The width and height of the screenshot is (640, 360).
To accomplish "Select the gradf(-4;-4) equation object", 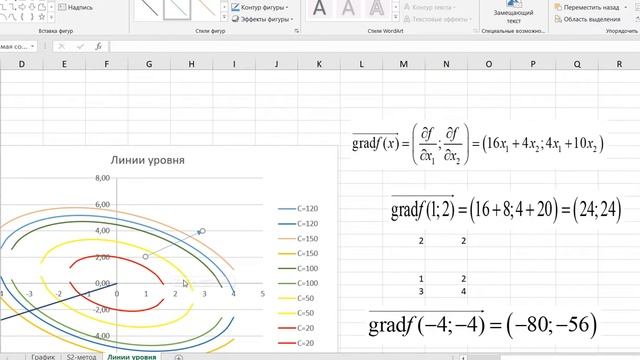I will [483, 325].
